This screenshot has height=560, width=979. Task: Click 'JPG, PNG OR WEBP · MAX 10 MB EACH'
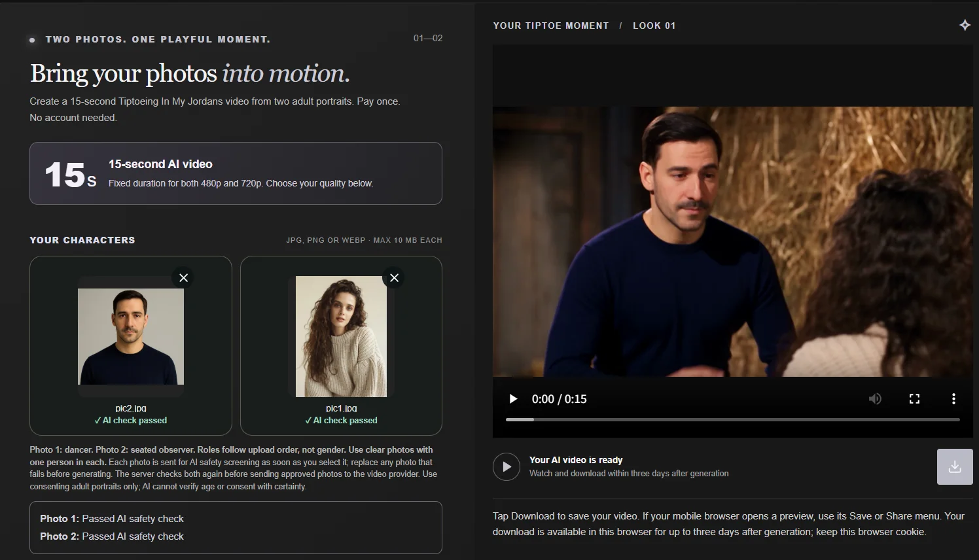[364, 240]
